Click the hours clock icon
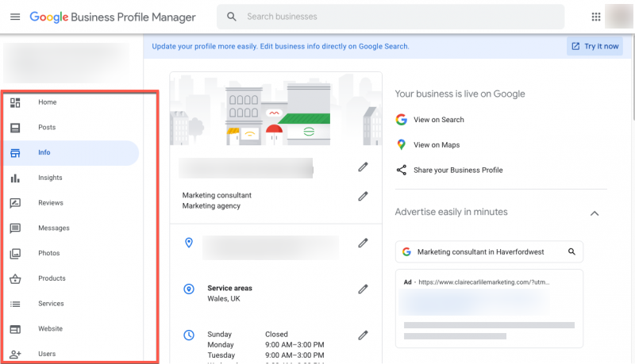 (189, 335)
